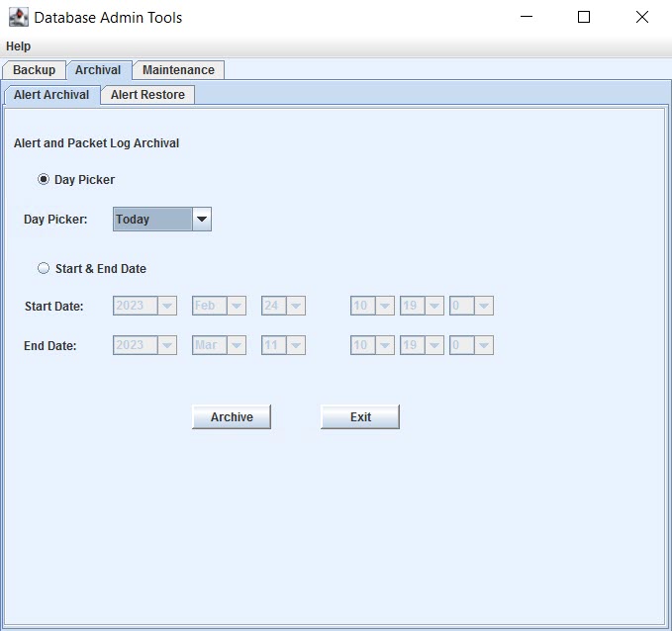Viewport: 672px width, 631px height.
Task: Click the 'Day Picker:' field label
Action: [x=55, y=220]
